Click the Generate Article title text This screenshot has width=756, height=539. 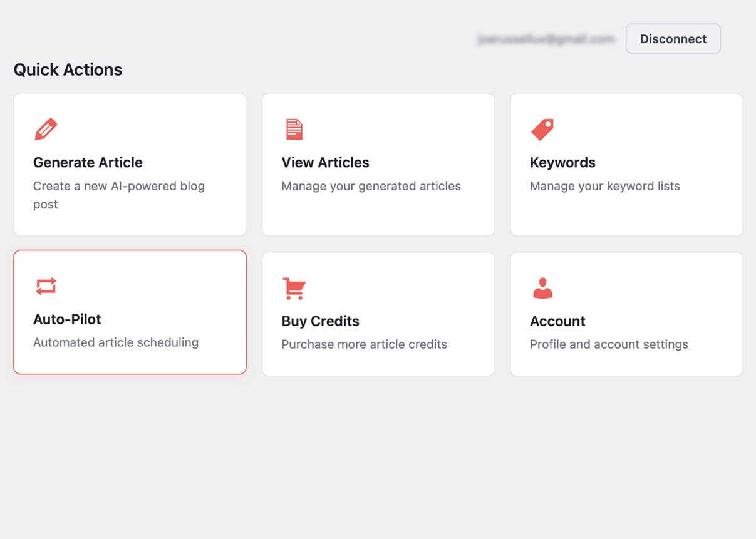pyautogui.click(x=88, y=162)
